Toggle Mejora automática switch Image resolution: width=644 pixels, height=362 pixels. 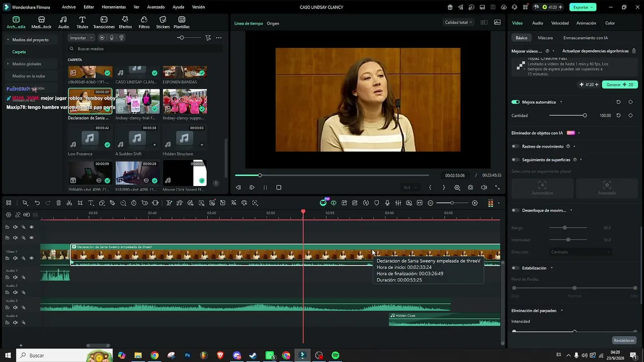pos(515,102)
